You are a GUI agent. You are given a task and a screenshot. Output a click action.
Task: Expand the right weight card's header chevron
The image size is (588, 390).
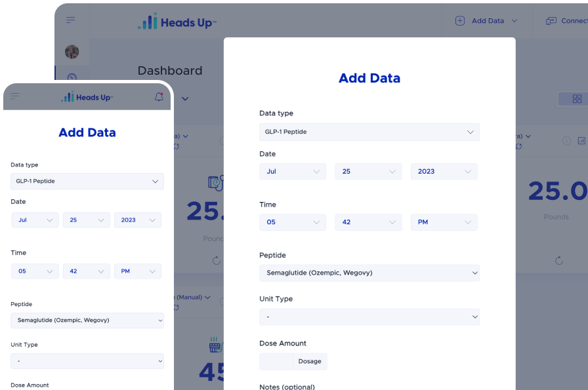pyautogui.click(x=528, y=136)
